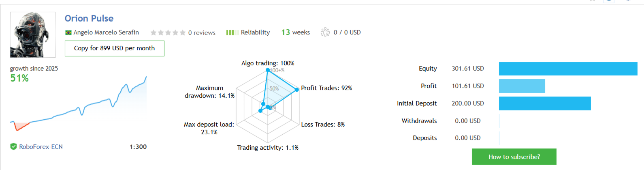Click the red drawdown area on growth chart

(21, 126)
